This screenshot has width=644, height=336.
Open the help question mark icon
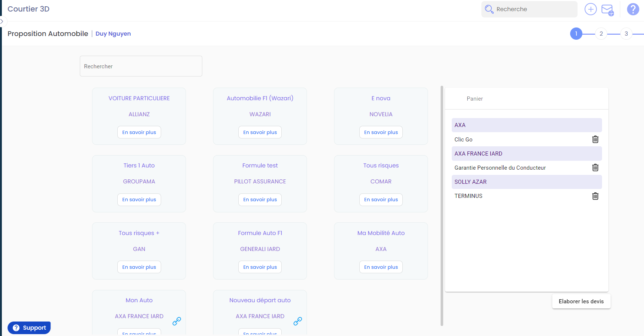[x=633, y=9]
